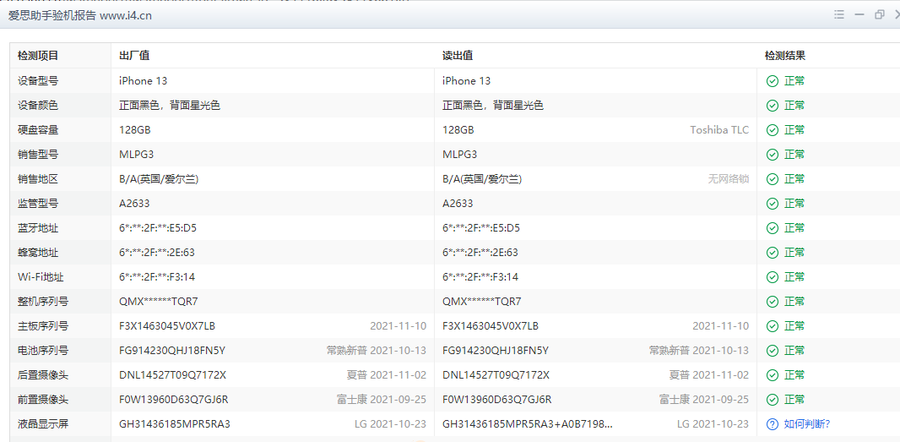Click factory 夏普 2021-11-02 camera note

387,375
